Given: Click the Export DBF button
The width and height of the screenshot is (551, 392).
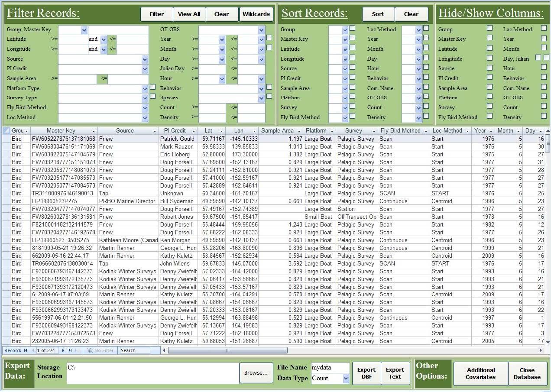Looking at the screenshot, I should [366, 373].
